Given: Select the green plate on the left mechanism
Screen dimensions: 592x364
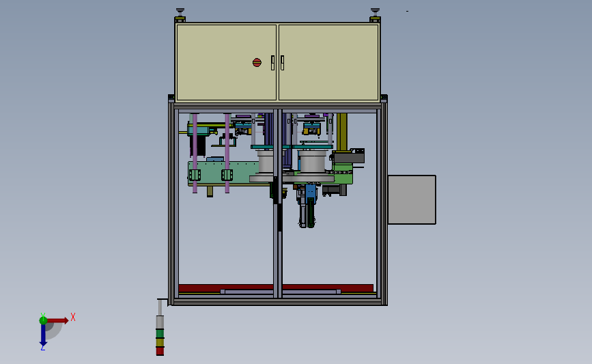Looking at the screenshot, I should coord(223,173).
